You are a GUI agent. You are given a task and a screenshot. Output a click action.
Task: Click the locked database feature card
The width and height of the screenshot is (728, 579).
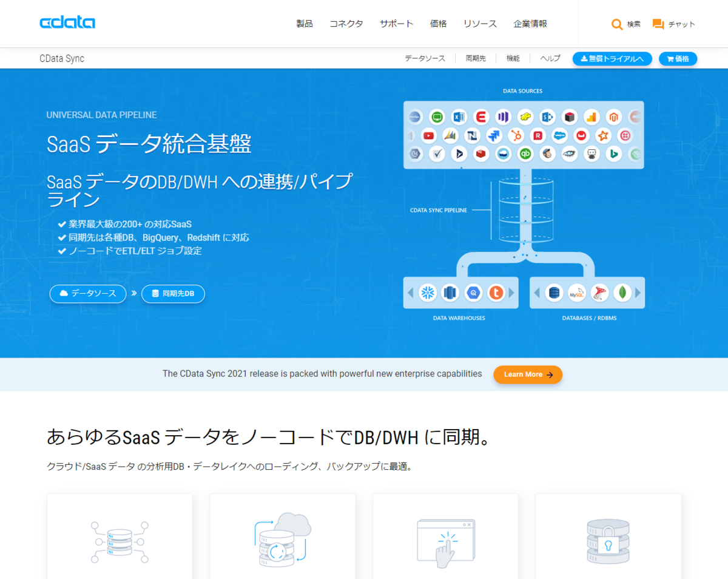click(x=608, y=536)
